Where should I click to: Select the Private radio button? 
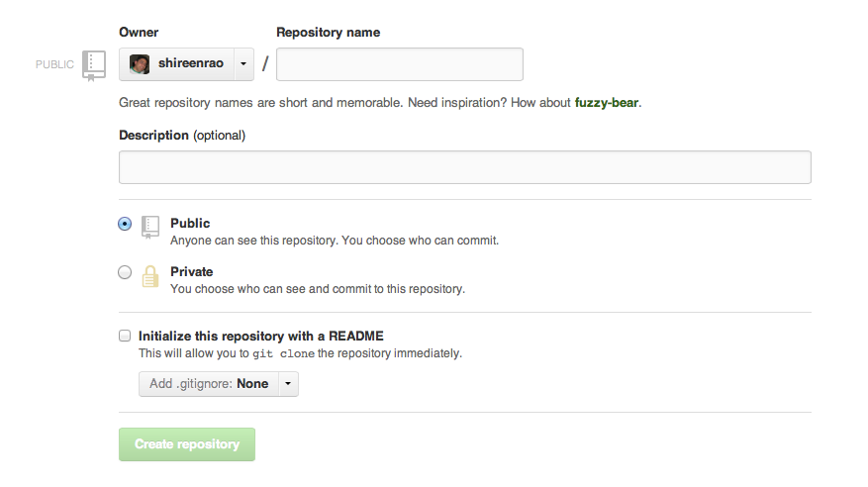coord(125,272)
